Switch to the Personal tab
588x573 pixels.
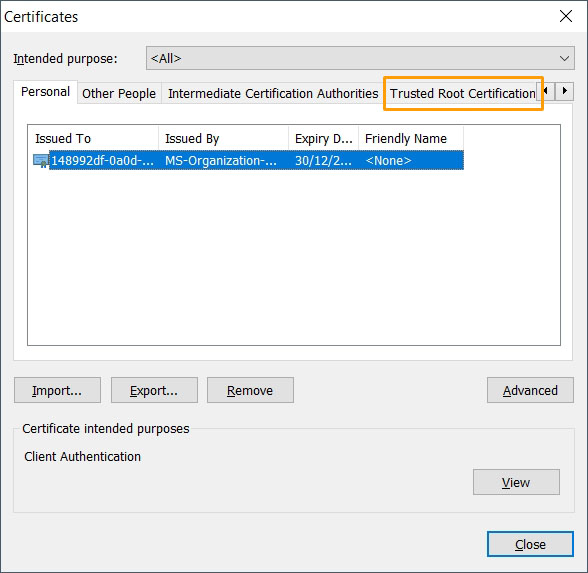pos(45,92)
